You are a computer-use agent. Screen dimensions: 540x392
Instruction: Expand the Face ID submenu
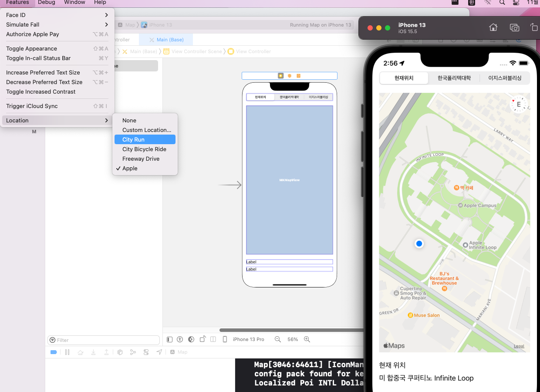coord(57,15)
